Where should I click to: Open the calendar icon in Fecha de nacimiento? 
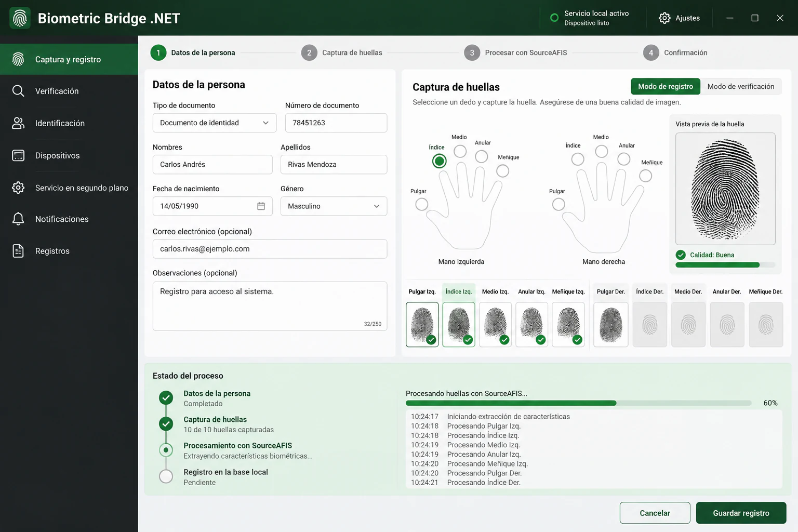click(261, 206)
